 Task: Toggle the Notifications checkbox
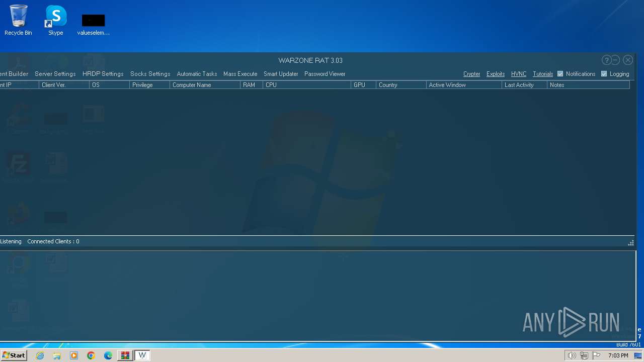pyautogui.click(x=560, y=74)
